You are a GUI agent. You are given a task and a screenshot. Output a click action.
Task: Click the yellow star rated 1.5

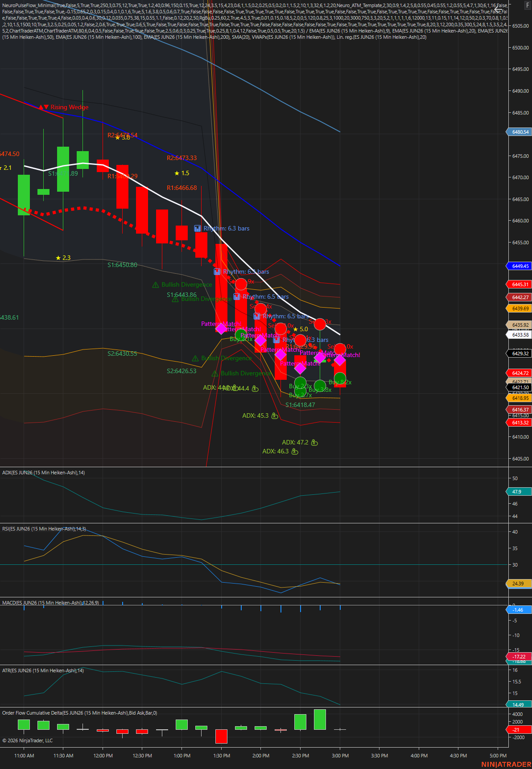[x=177, y=173]
